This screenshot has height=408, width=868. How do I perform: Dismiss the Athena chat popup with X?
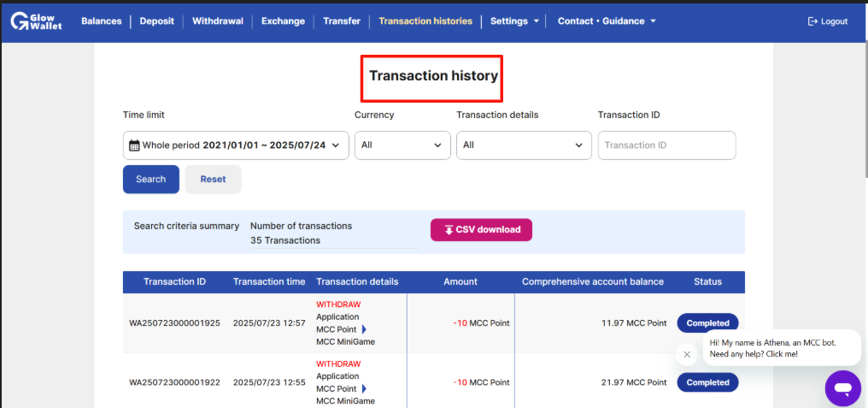(687, 354)
